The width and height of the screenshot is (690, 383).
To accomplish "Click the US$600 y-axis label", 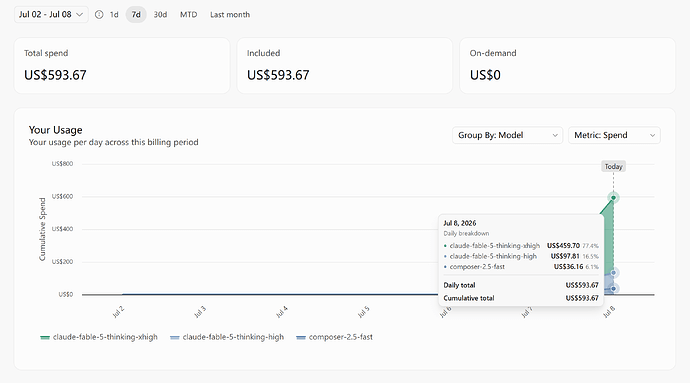I will pos(62,196).
